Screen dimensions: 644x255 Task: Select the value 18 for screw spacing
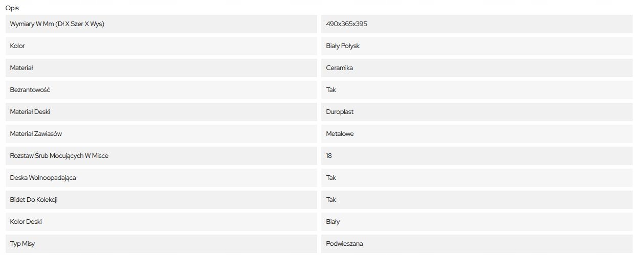click(x=329, y=156)
